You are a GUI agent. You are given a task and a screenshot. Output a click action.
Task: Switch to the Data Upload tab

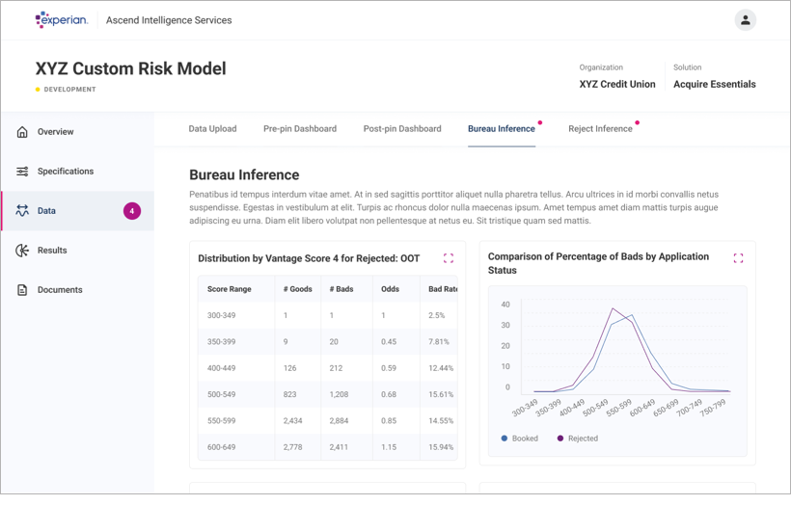[212, 129]
